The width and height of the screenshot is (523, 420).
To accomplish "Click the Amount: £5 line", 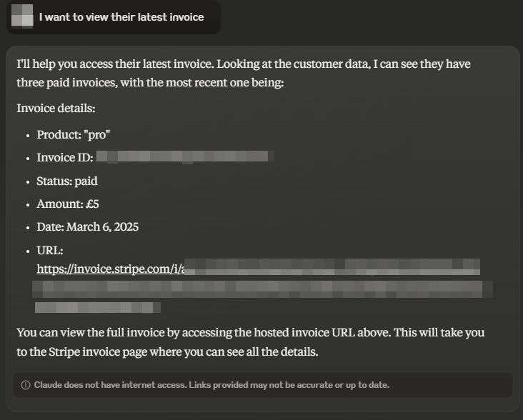I will coord(68,204).
